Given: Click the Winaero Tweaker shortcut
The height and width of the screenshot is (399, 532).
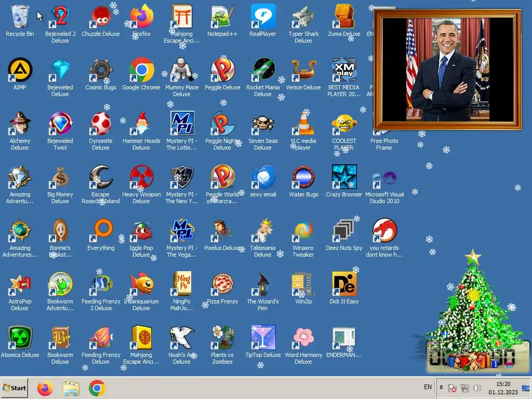Looking at the screenshot, I should [303, 230].
